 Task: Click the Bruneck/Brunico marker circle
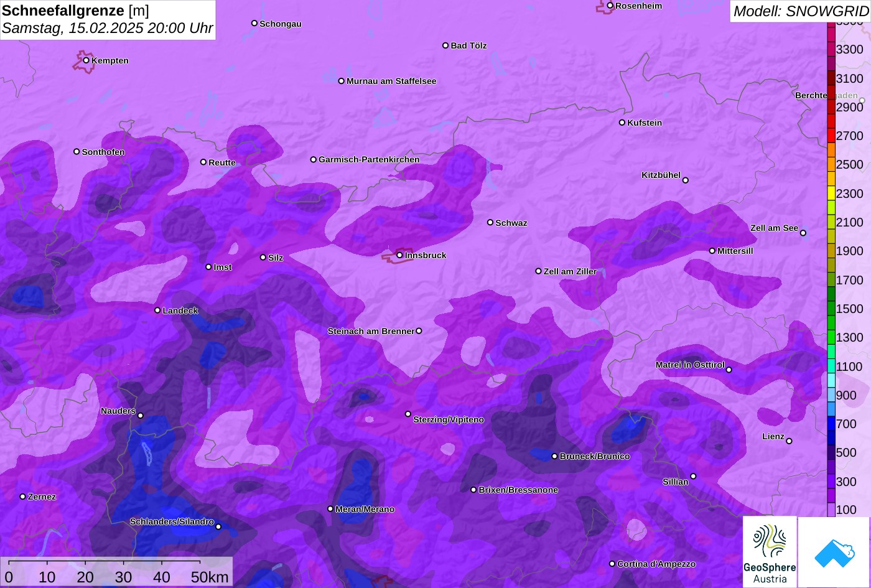pos(555,456)
